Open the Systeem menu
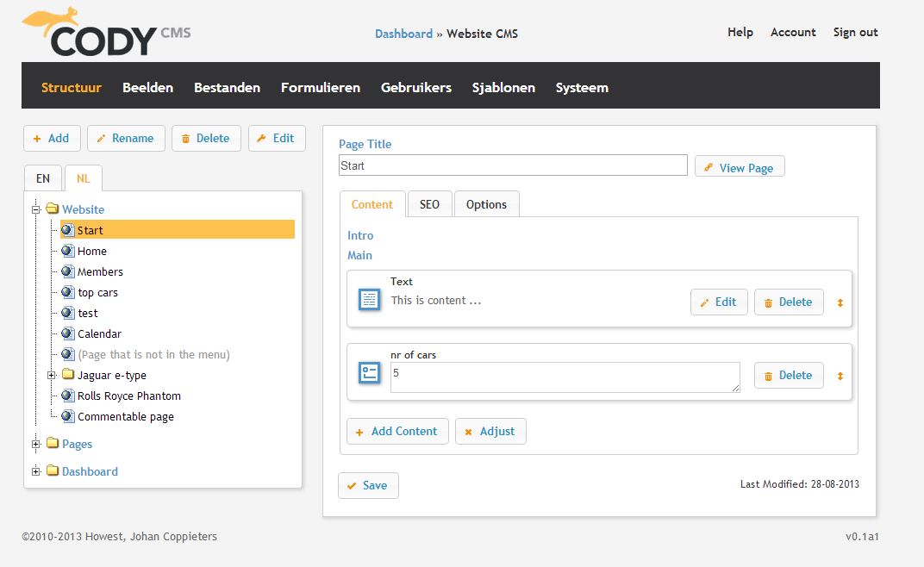 tap(582, 87)
